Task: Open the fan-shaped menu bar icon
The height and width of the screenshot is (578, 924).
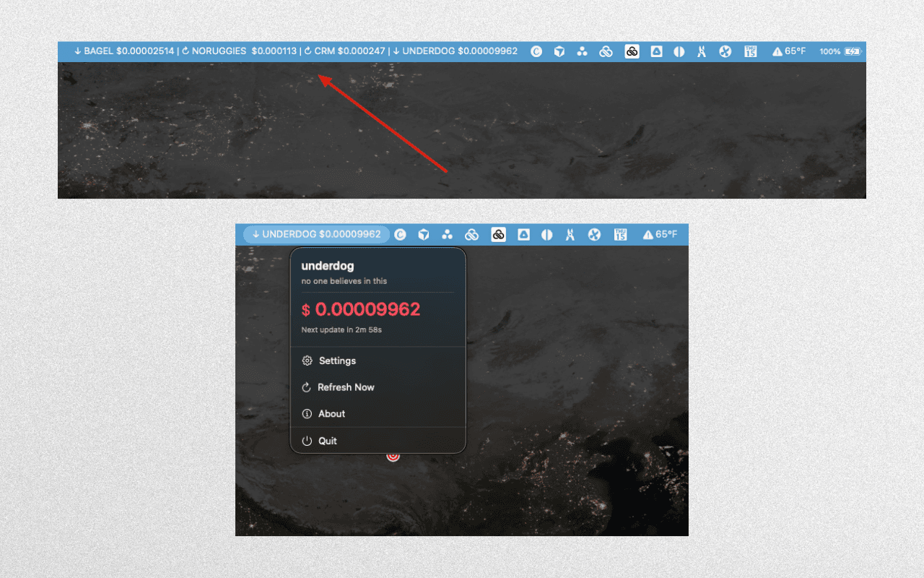Action: click(x=725, y=51)
